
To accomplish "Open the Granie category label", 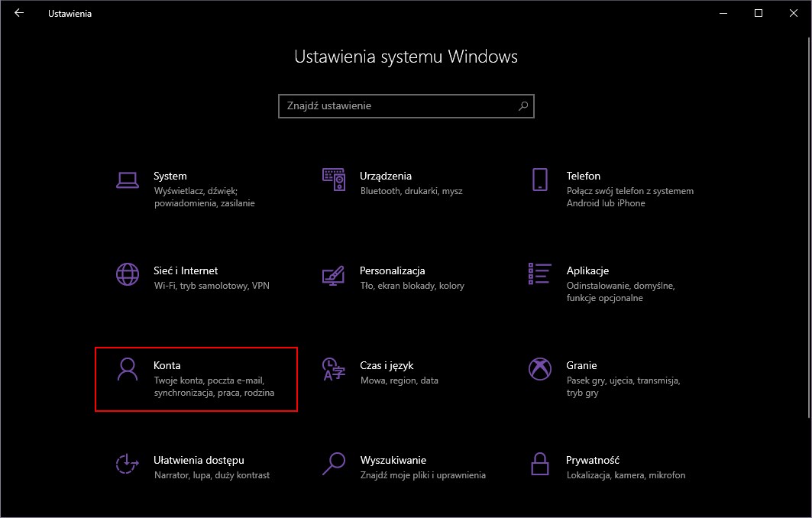I will point(581,366).
